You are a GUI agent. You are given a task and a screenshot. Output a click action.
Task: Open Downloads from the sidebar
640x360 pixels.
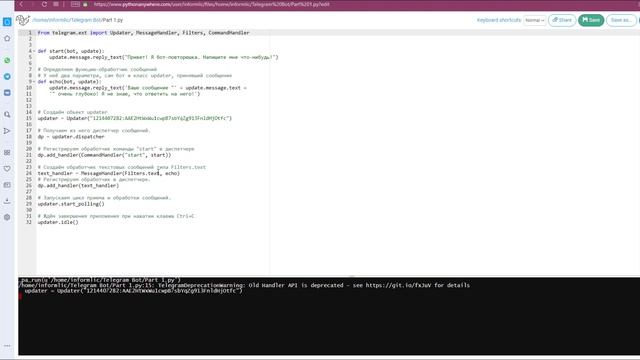7,201
